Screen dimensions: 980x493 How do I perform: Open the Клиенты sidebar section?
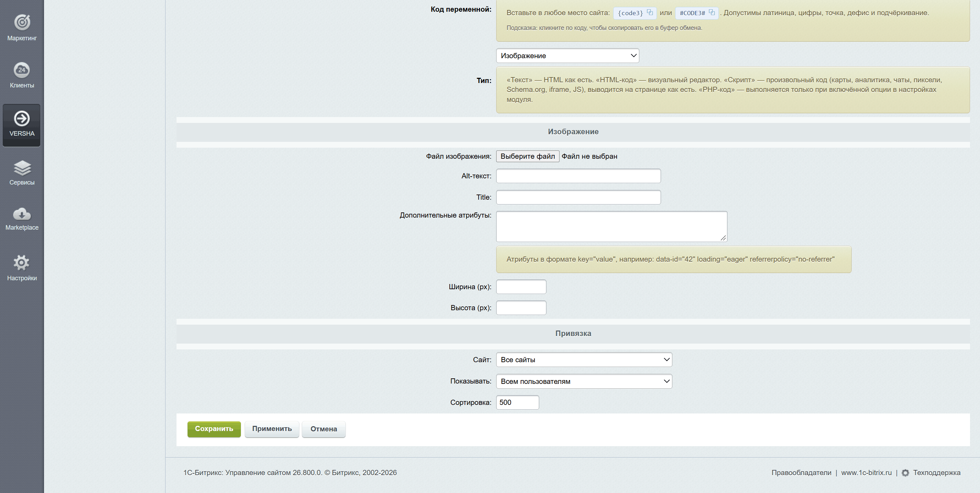click(x=22, y=75)
